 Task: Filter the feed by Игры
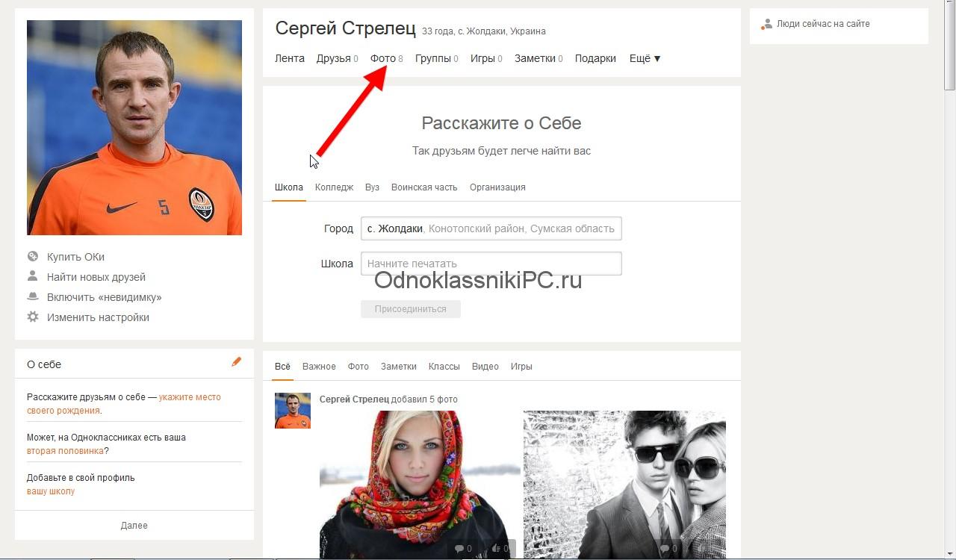point(521,367)
